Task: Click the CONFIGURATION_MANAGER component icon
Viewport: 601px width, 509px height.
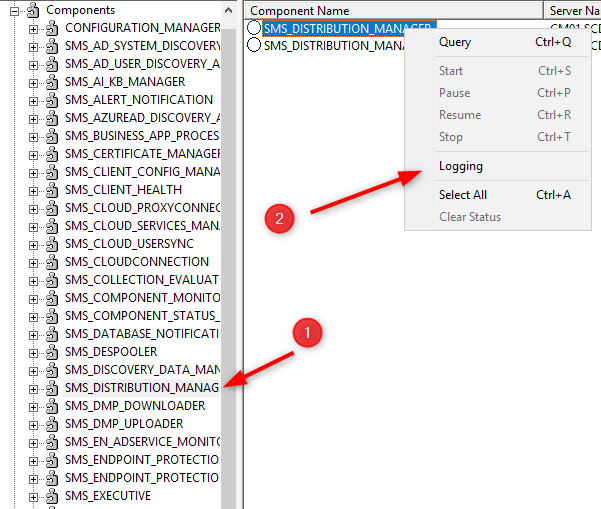Action: (52, 28)
